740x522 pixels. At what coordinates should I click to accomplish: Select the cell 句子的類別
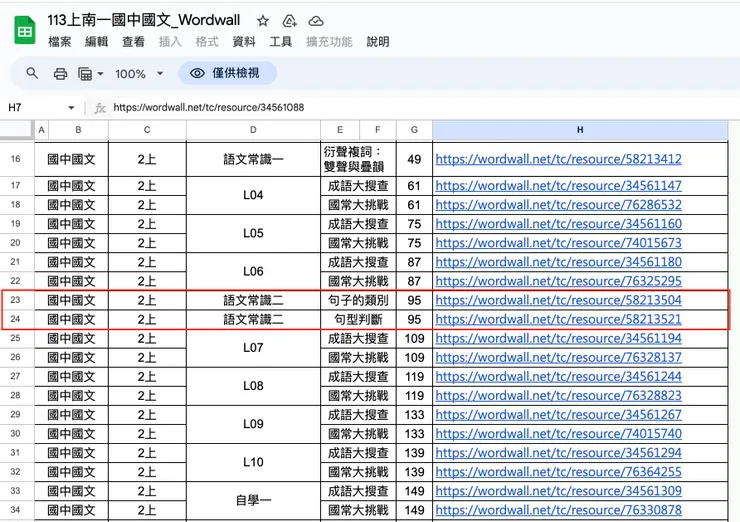358,300
